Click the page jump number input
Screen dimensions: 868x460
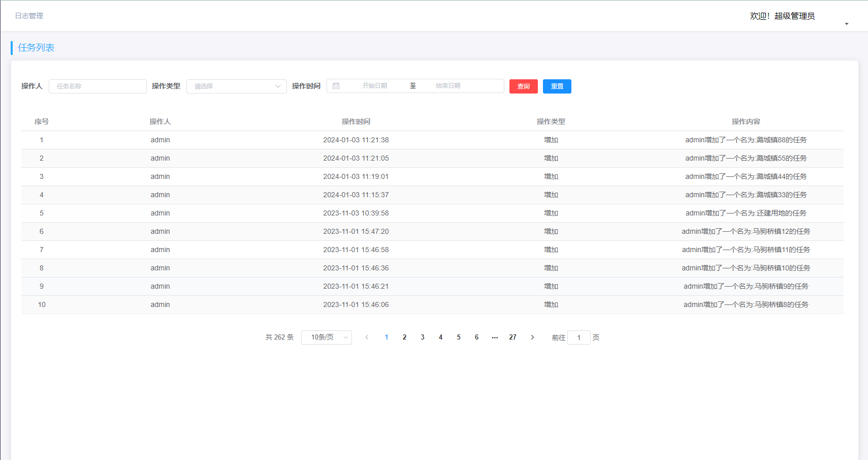click(x=579, y=338)
